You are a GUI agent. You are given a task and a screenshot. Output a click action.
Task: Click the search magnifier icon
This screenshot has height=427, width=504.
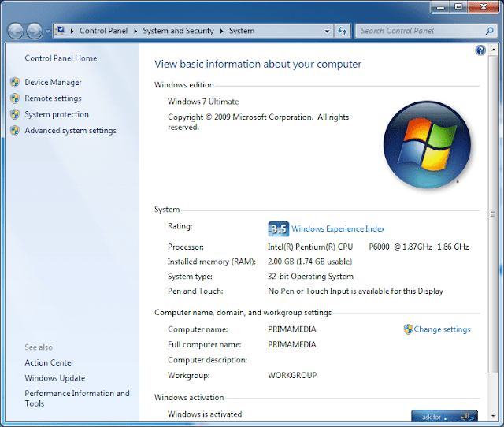[490, 31]
